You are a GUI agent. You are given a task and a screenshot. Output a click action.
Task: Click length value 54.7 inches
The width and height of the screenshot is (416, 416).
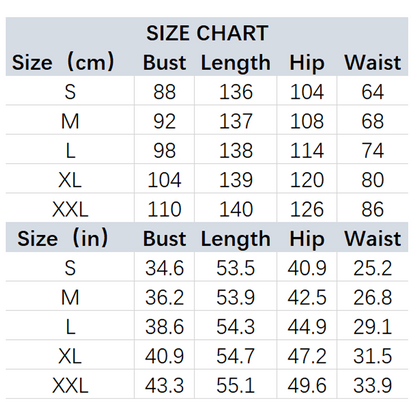pyautogui.click(x=236, y=356)
